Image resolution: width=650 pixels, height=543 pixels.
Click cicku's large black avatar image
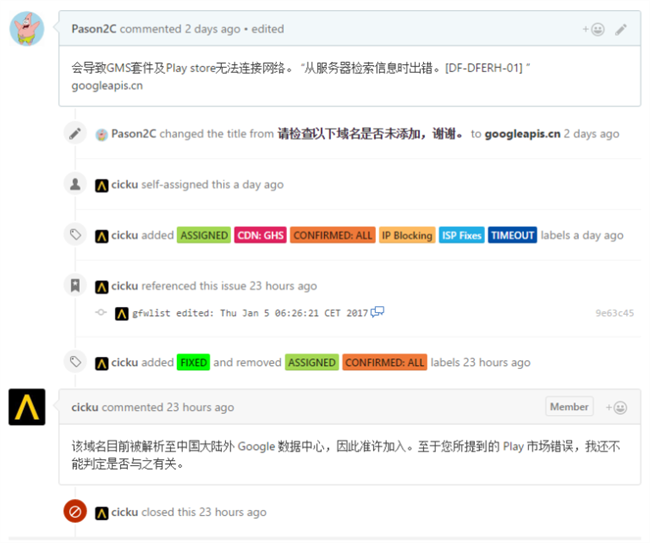(27, 407)
